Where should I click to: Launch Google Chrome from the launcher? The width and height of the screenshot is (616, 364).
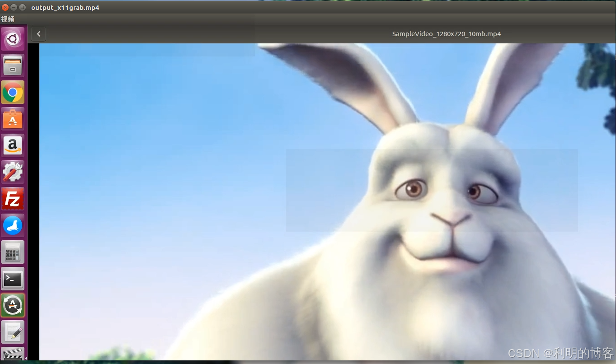point(13,93)
